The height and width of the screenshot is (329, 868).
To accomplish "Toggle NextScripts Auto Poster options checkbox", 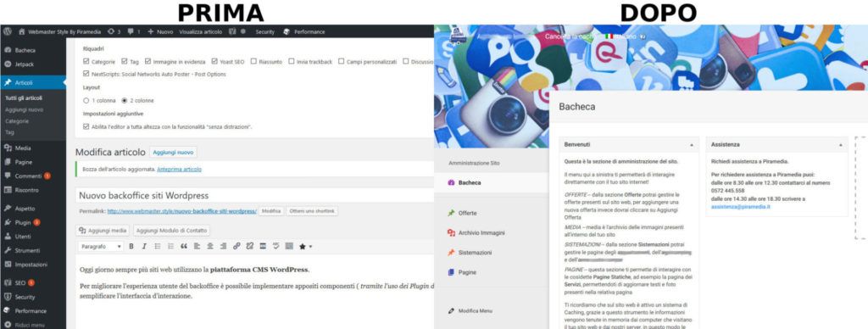I will (86, 74).
